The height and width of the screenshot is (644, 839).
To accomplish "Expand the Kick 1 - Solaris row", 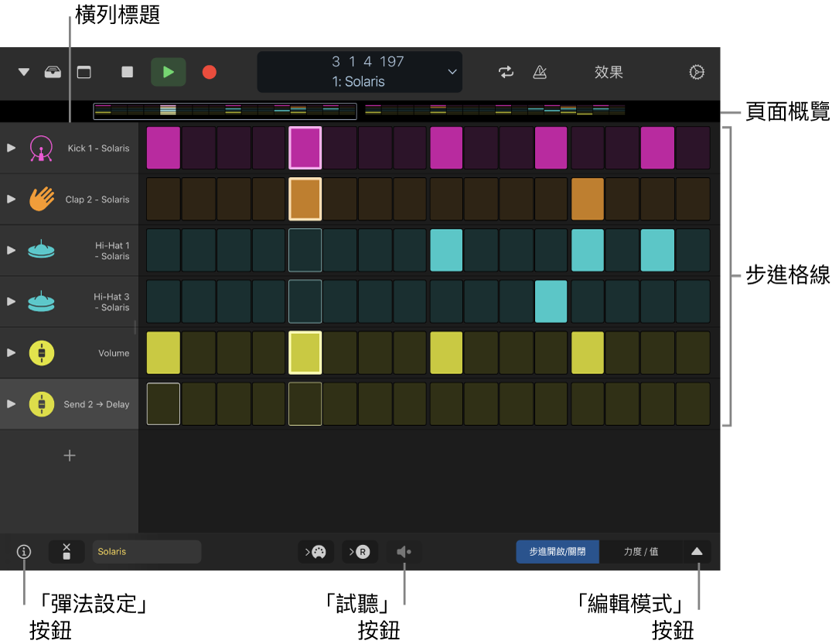I will [12, 148].
